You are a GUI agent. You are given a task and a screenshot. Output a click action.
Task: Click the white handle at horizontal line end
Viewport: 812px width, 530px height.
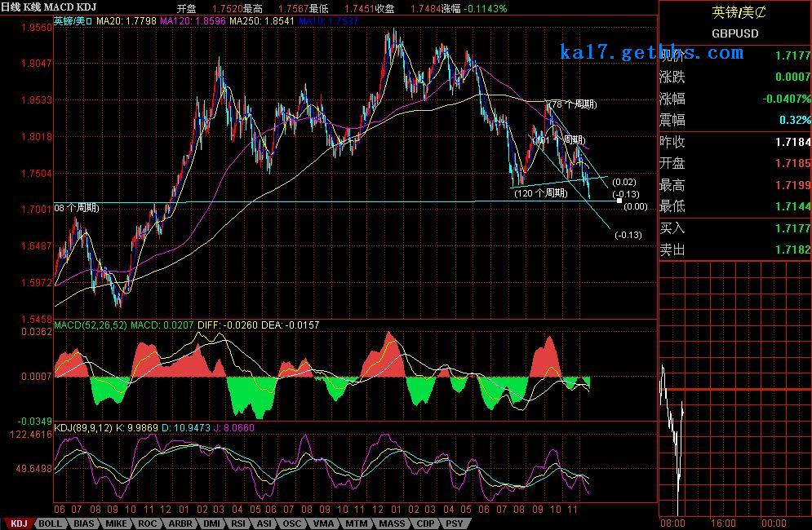tap(619, 201)
